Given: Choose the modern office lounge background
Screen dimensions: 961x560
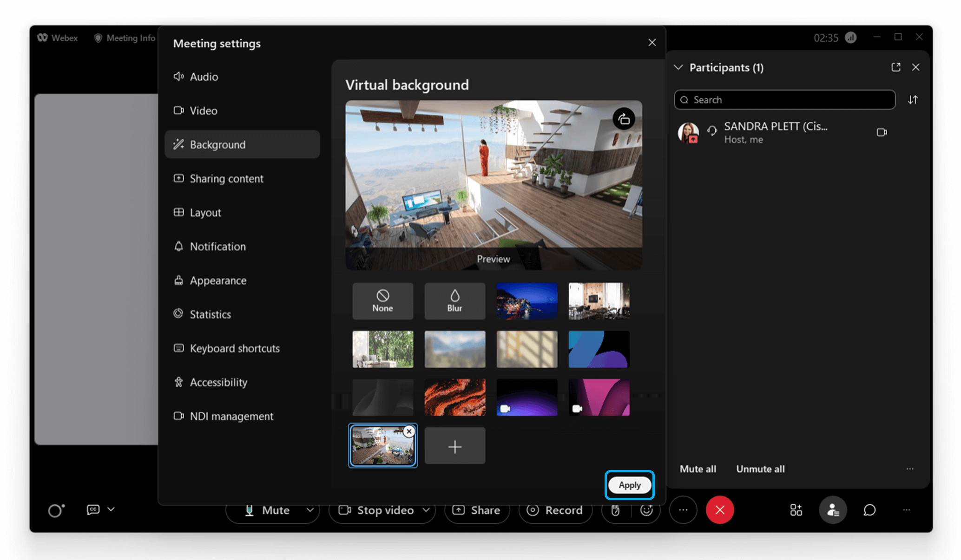Looking at the screenshot, I should coord(599,301).
